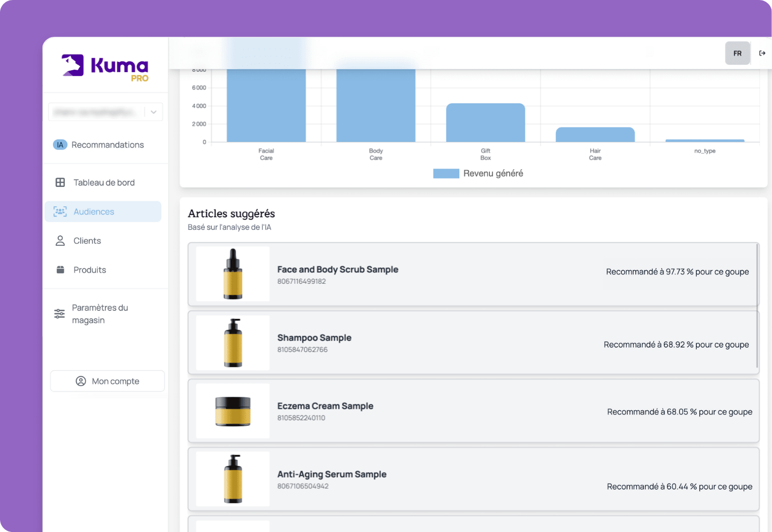Click the 'Recommandé à 60.44 %' text
The width and height of the screenshot is (772, 532).
[x=679, y=487]
